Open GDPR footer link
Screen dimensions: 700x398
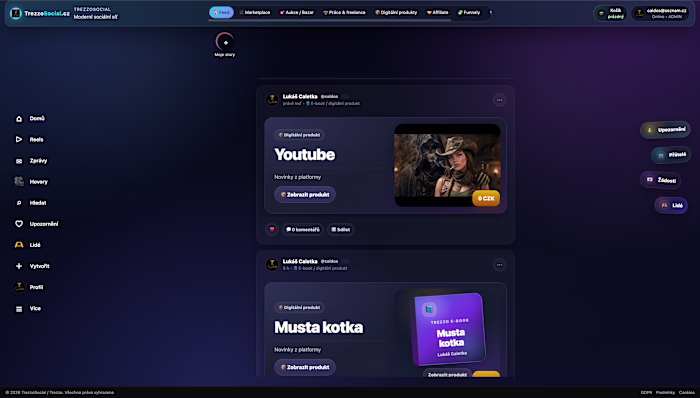(x=646, y=393)
